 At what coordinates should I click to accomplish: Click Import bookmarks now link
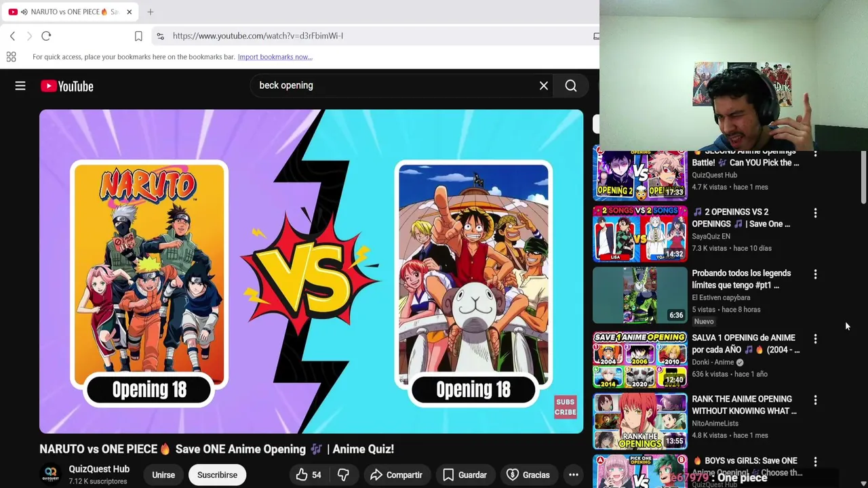pyautogui.click(x=275, y=57)
